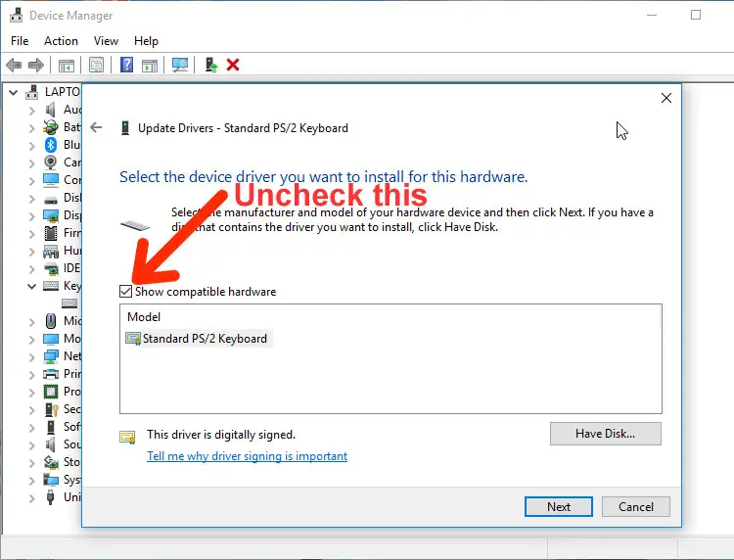Collapse the Keyboards category
Viewport: 734px width, 560px height.
pos(32,286)
